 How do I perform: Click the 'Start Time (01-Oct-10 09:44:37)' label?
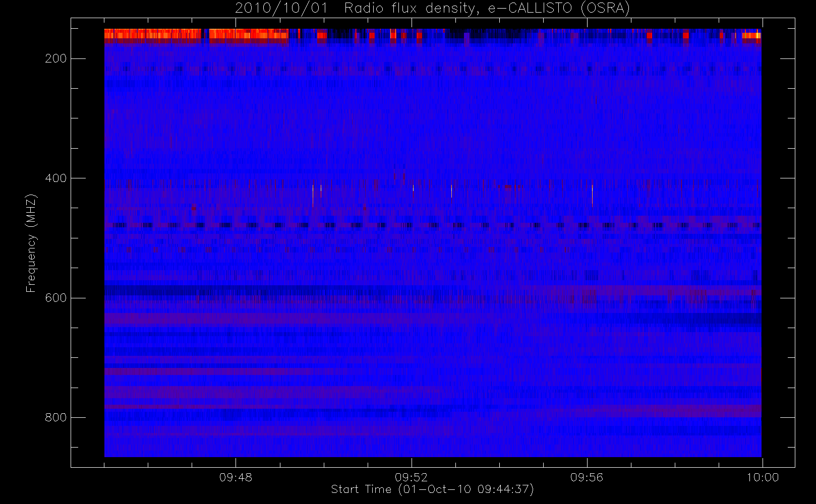tap(433, 489)
